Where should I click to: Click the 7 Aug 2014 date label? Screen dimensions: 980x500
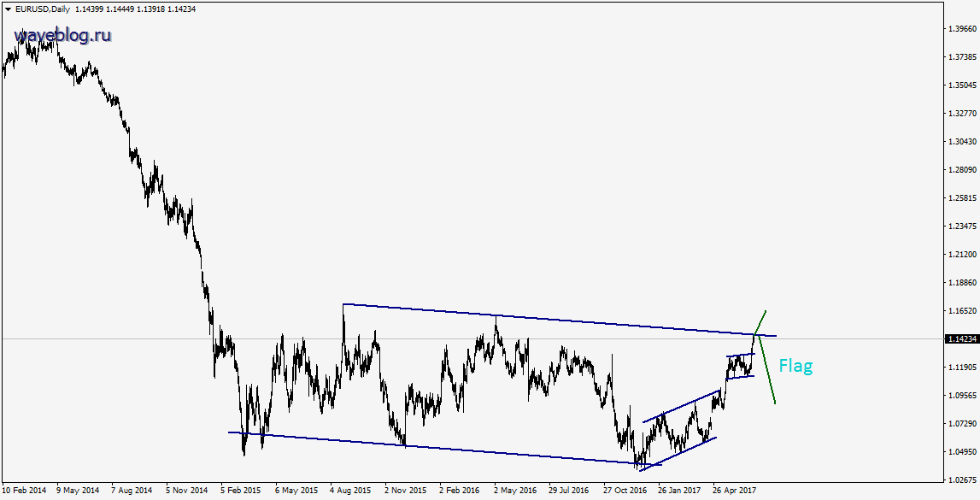click(x=132, y=491)
